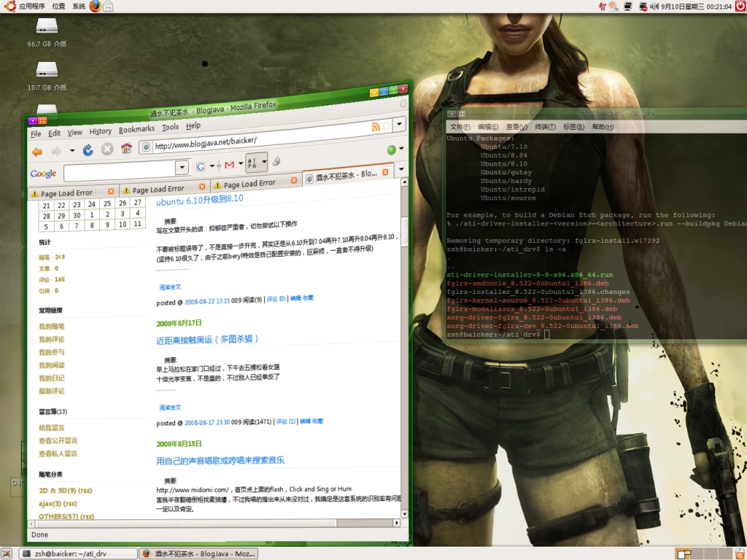Click the greyed-out stop loading icon in Firefox

coord(107,149)
